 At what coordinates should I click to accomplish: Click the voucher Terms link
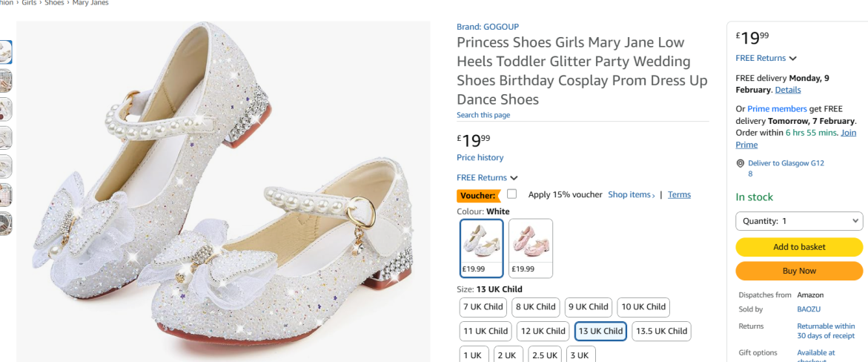click(679, 195)
